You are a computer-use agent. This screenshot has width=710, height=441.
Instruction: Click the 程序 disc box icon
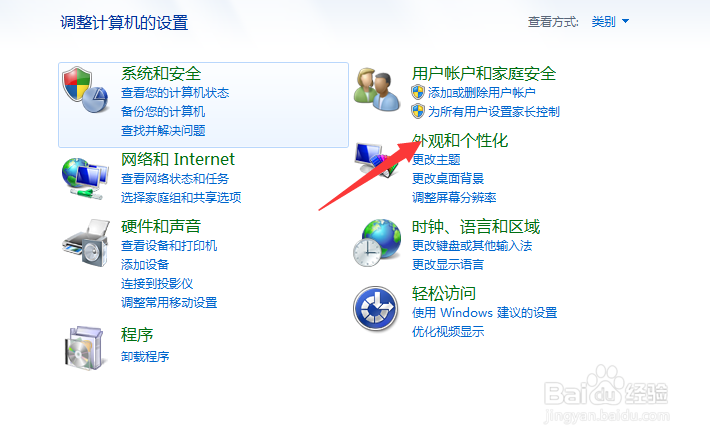[x=86, y=348]
